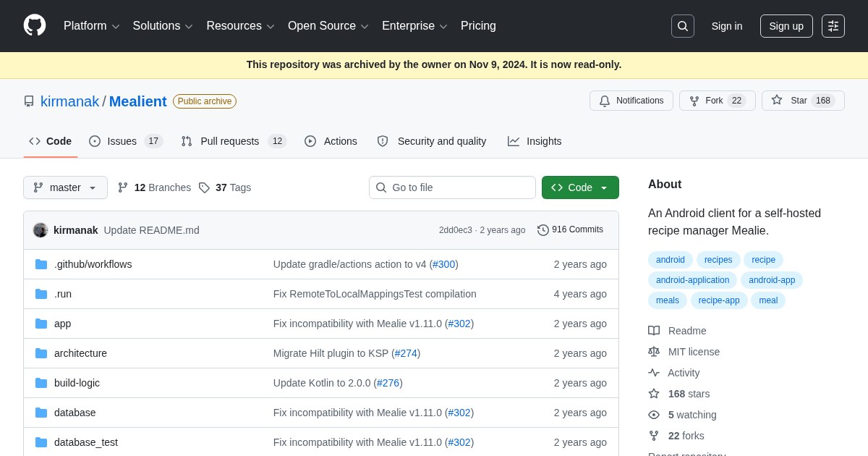Open the Pricing page link

point(478,26)
